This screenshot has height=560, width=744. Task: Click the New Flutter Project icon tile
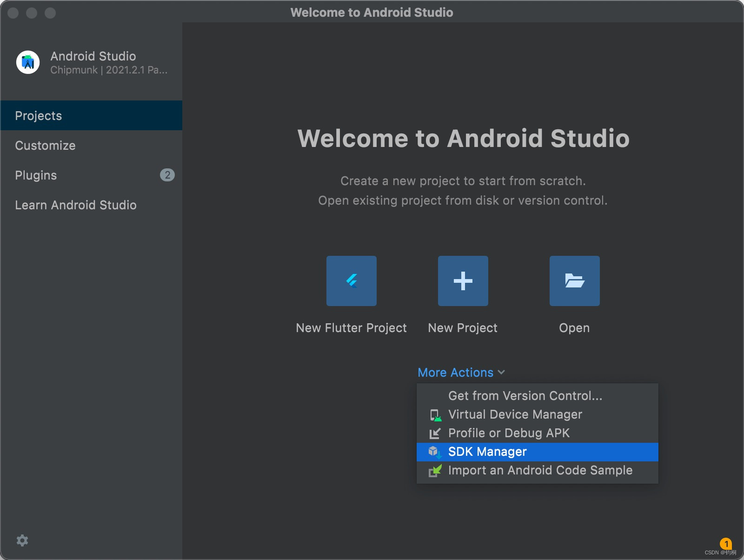point(352,281)
